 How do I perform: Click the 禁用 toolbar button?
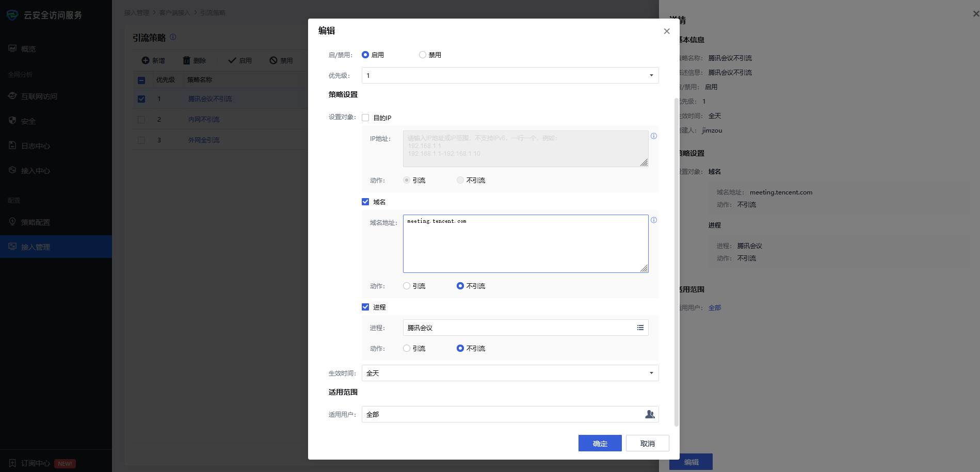click(x=281, y=60)
